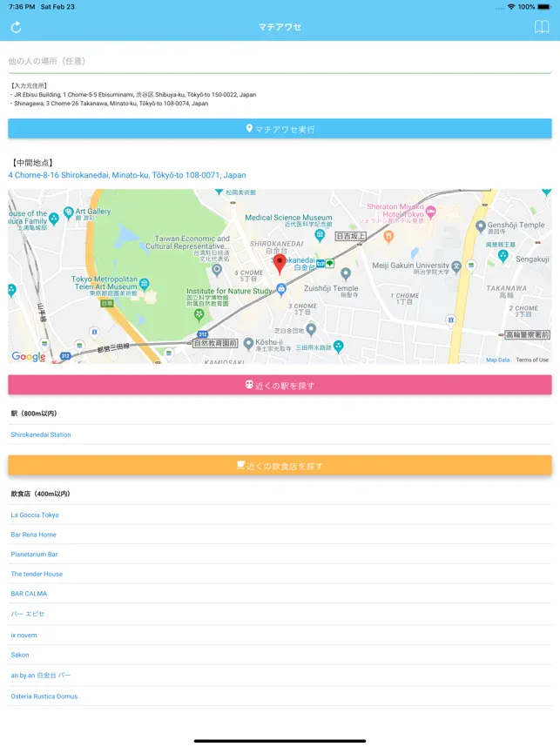Image resolution: width=560 pixels, height=747 pixels.
Task: Open Sakon restaurant link
Action: coord(20,655)
